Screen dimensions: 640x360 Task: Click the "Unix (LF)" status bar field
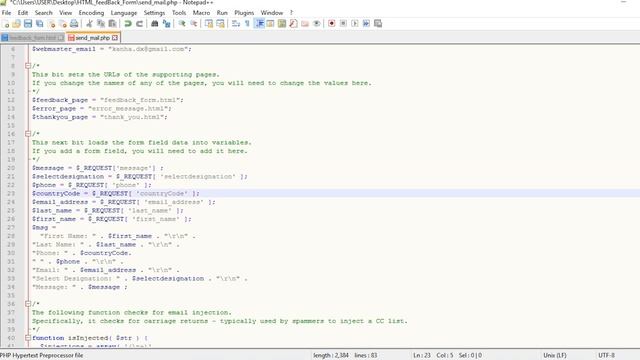pos(555,356)
